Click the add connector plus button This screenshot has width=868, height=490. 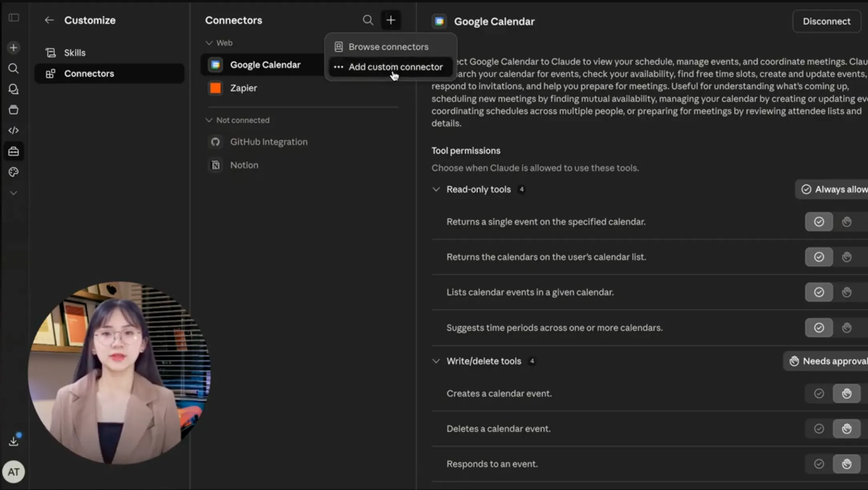(x=391, y=20)
